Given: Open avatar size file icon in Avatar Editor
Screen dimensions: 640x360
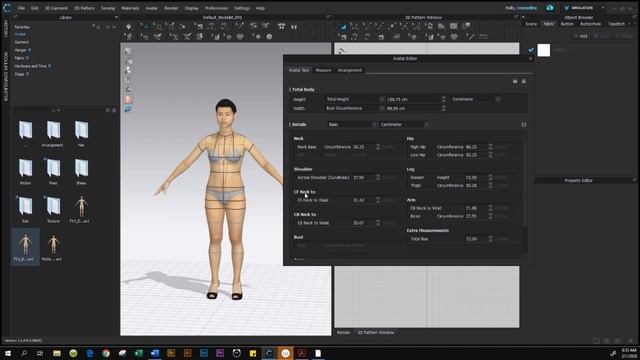Looking at the screenshot, I should click(x=515, y=81).
